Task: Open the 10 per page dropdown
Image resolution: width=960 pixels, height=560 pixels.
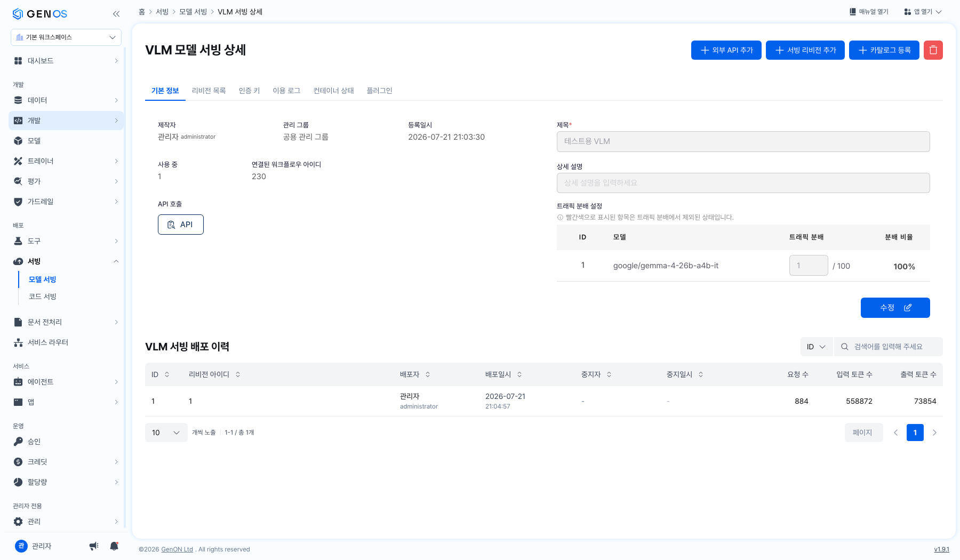Action: tap(166, 433)
